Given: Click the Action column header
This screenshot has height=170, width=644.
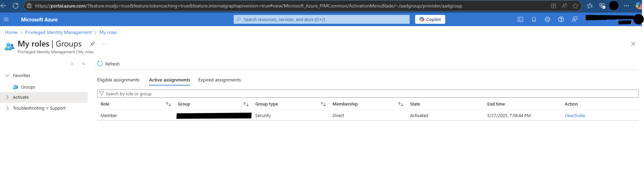Looking at the screenshot, I should click(571, 104).
